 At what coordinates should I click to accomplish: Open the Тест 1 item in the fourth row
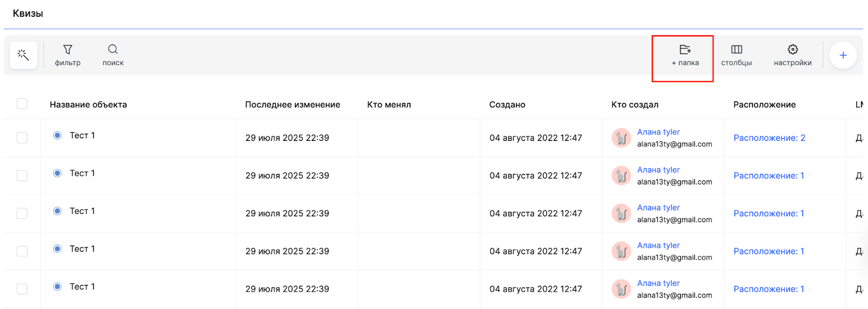tap(82, 249)
